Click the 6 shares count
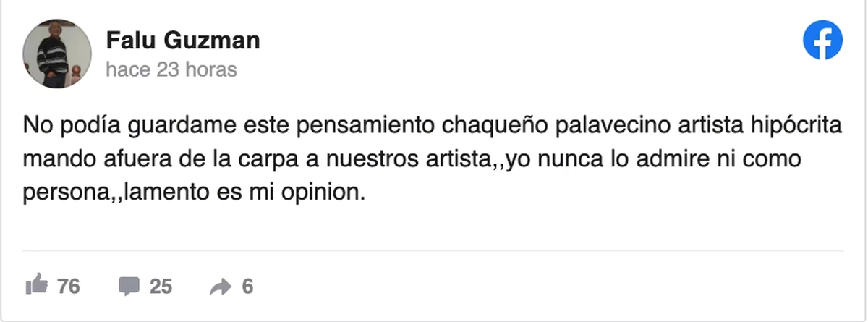The height and width of the screenshot is (322, 868). tap(247, 287)
